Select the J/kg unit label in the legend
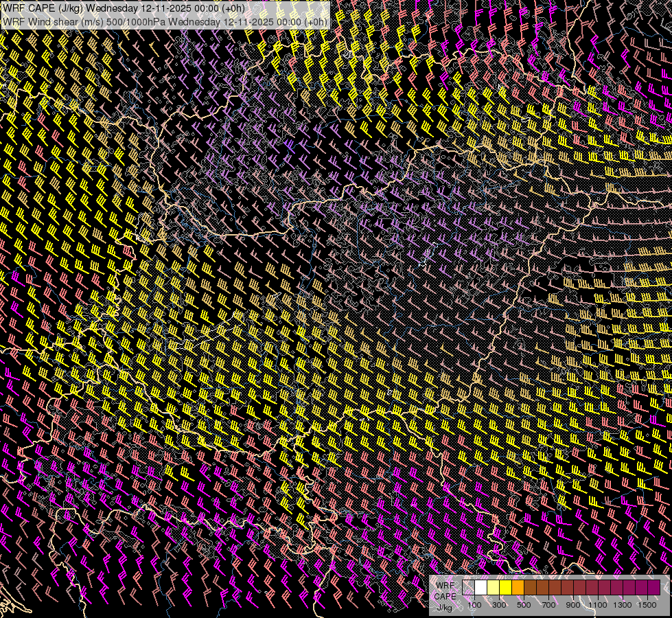 click(445, 607)
